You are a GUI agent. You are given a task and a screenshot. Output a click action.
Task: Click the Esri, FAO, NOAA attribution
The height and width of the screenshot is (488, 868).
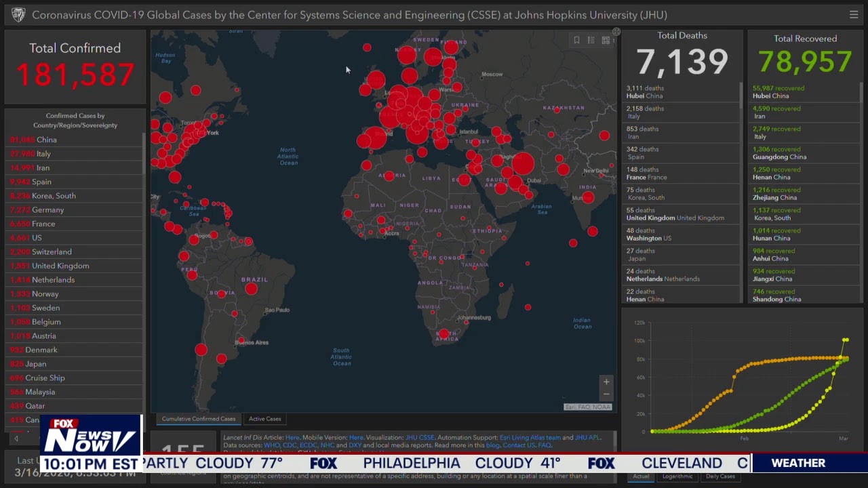[x=588, y=407]
